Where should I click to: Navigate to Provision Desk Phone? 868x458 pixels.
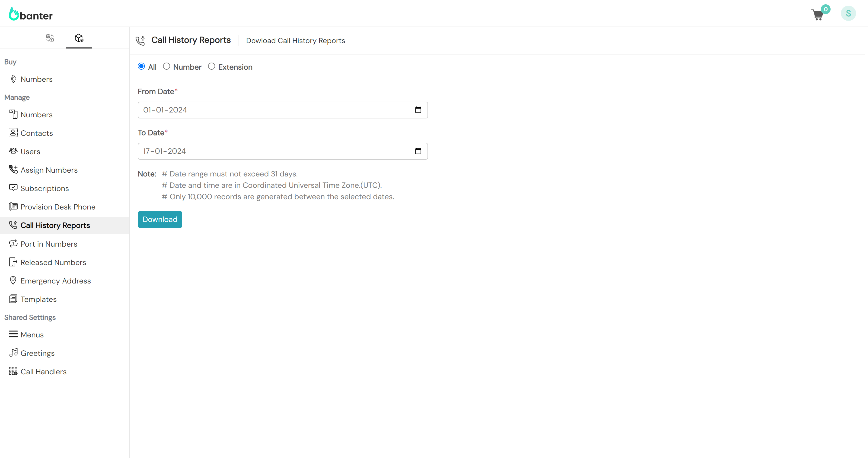pyautogui.click(x=58, y=207)
